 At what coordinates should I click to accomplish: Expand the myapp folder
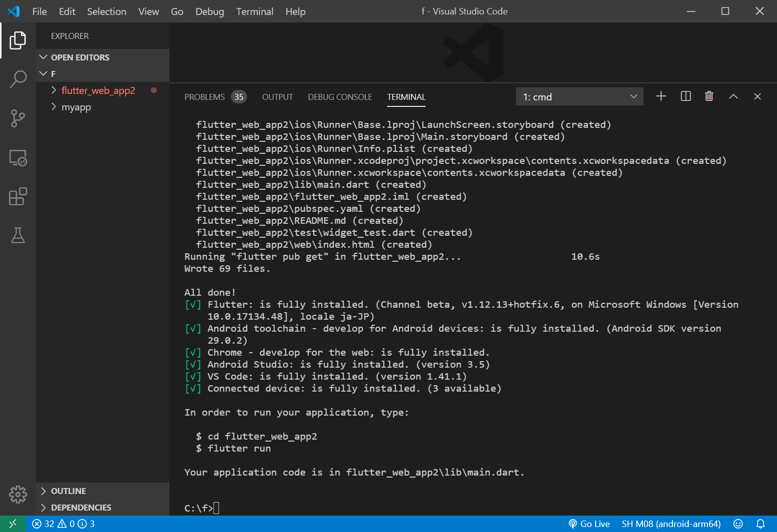(102, 107)
